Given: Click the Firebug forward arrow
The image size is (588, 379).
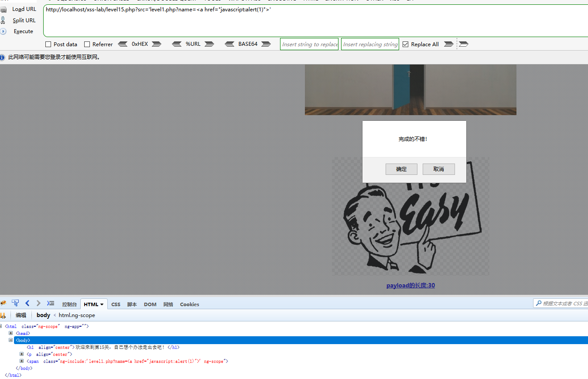Looking at the screenshot, I should point(38,303).
